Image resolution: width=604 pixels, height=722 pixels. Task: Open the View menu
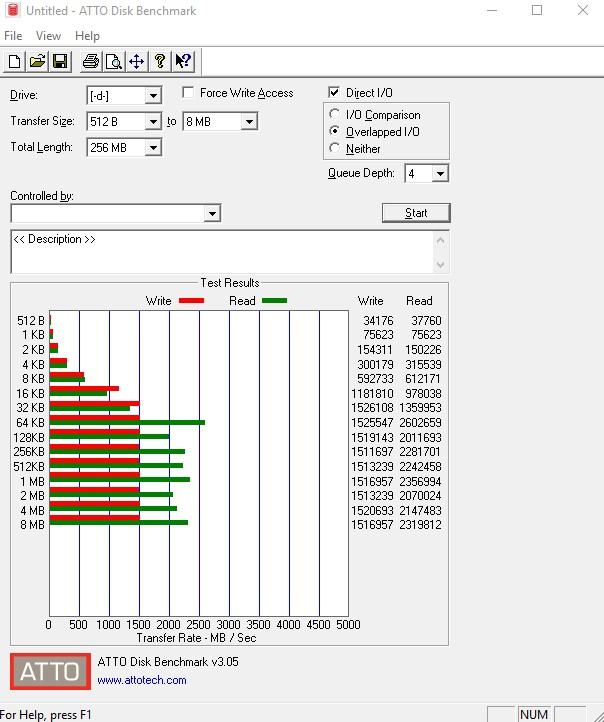click(48, 36)
